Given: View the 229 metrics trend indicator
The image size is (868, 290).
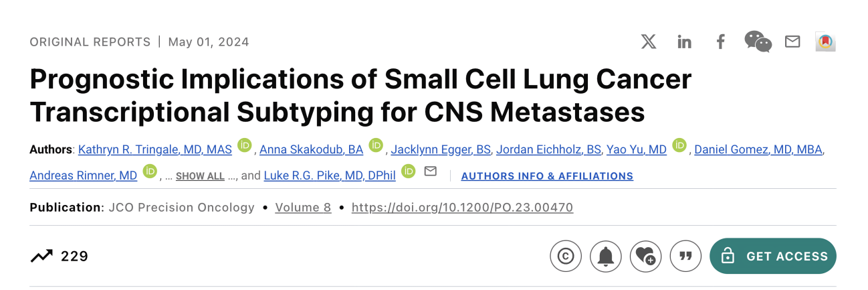Looking at the screenshot, I should 60,256.
